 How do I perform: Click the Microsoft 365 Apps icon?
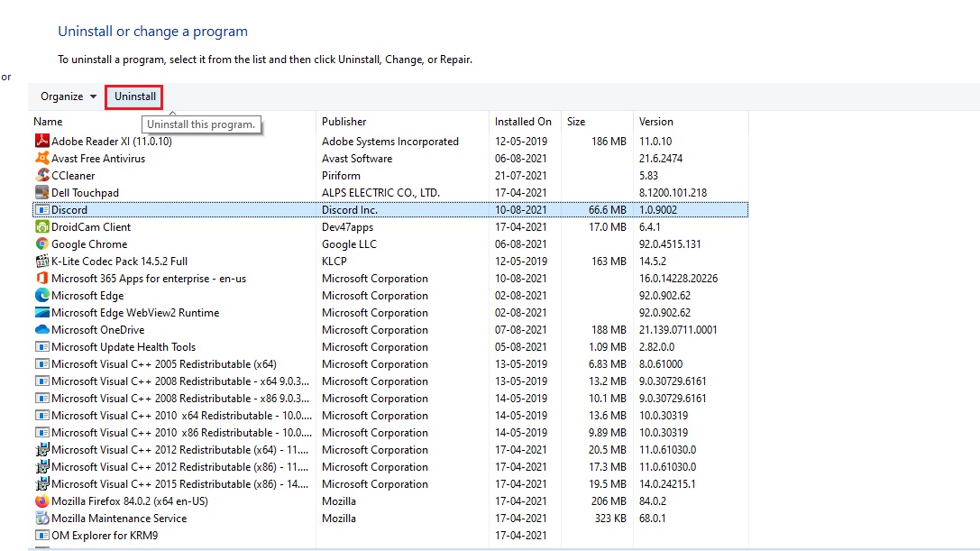click(41, 279)
